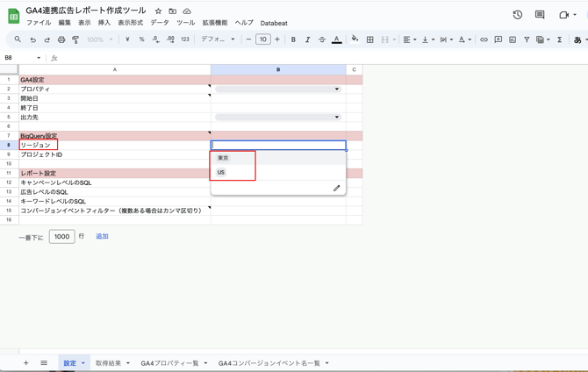Toggle bold formatting
588x372 pixels.
click(x=293, y=39)
